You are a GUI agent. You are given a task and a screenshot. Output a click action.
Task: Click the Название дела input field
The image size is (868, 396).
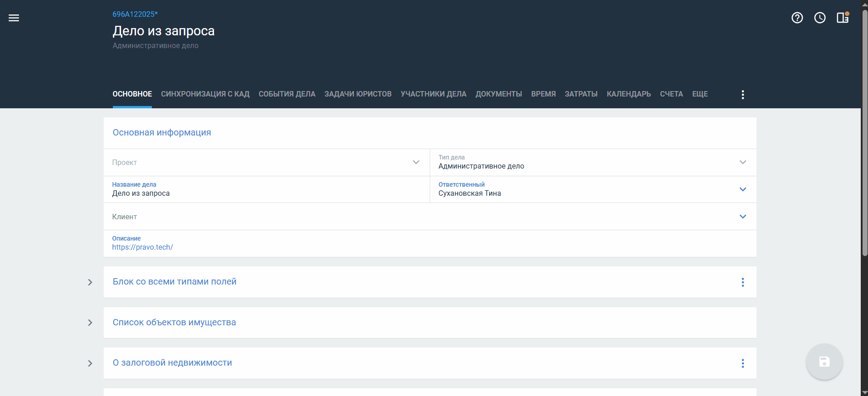coord(267,193)
